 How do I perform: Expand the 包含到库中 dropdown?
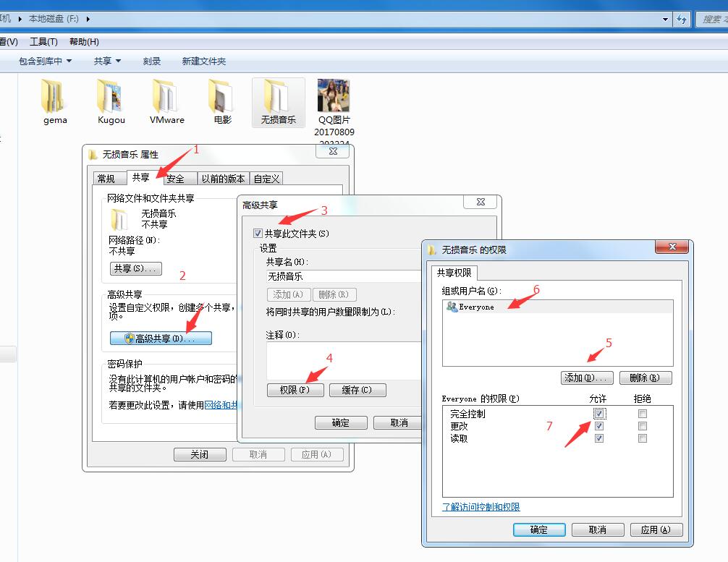43,61
